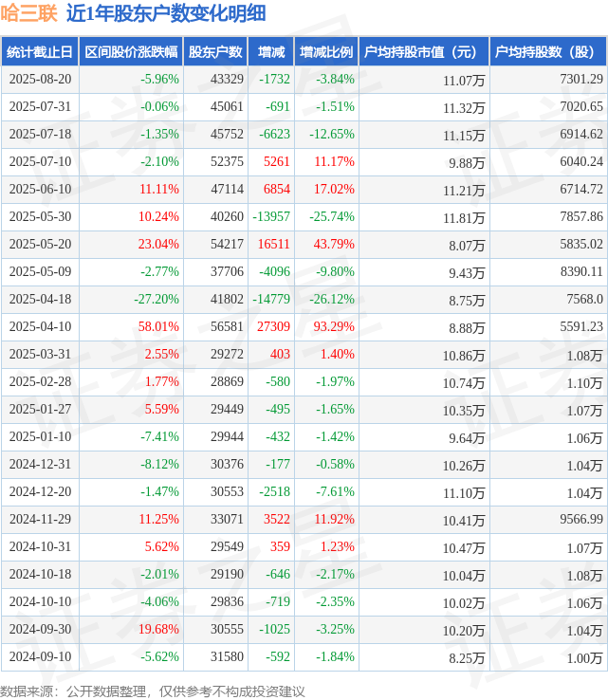608x700 pixels.
Task: Click the date cell 2024-12-20
Action: [x=40, y=491]
